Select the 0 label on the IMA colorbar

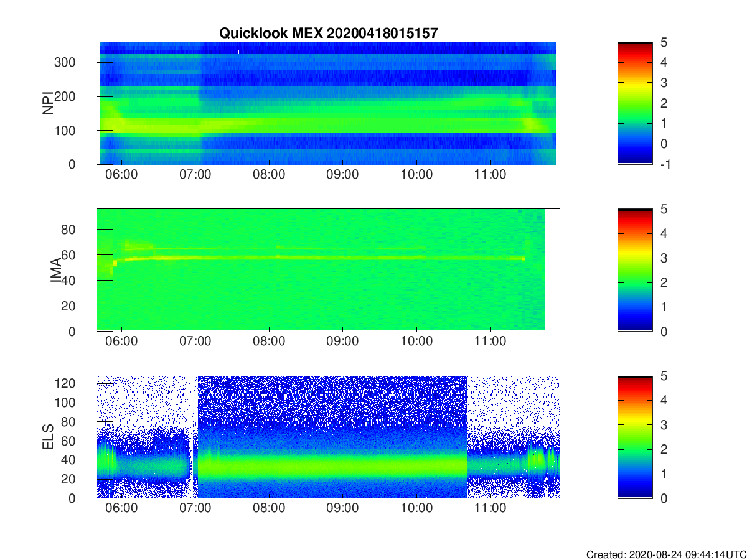664,331
